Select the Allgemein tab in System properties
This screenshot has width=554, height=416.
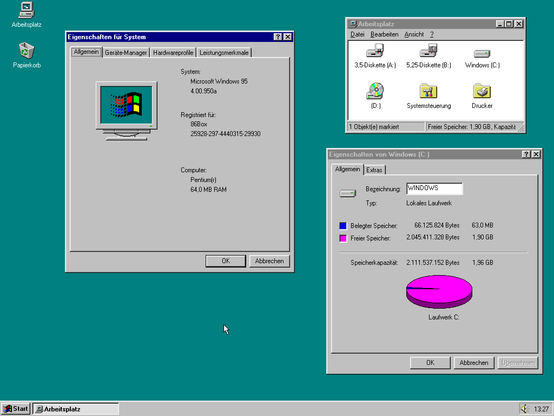(86, 52)
